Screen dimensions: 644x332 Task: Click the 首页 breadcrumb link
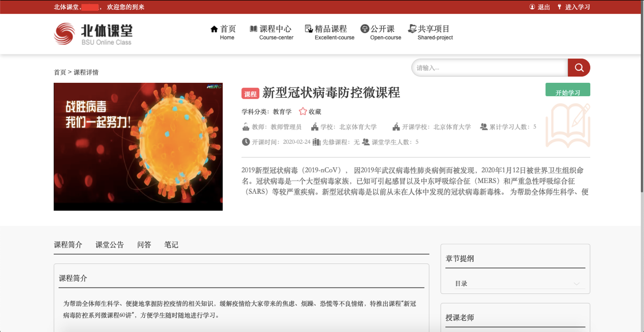pos(60,72)
